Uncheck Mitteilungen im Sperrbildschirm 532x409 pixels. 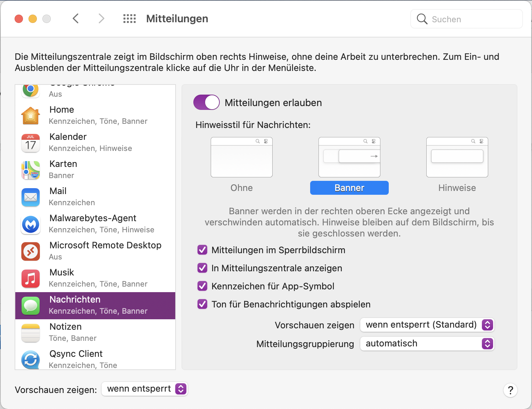tap(202, 250)
